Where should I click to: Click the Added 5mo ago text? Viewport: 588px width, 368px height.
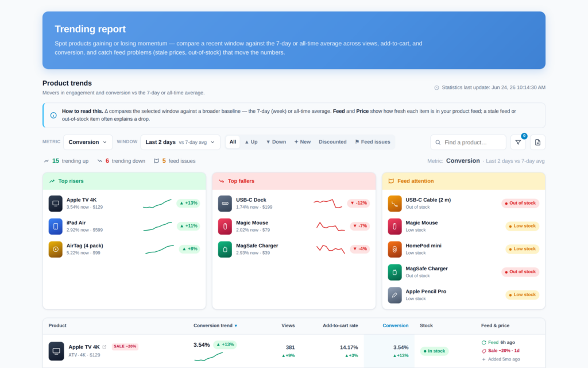(504, 359)
